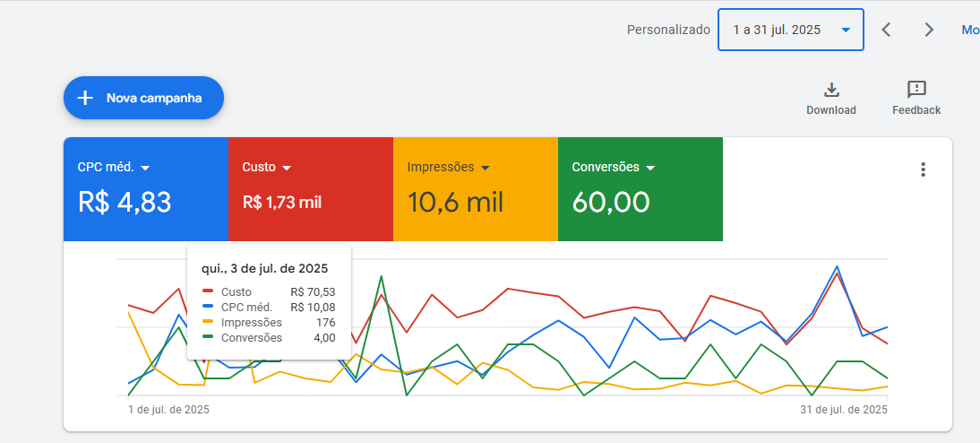This screenshot has height=443, width=980.
Task: Select the R$ 4,83 value on blue card
Action: [125, 203]
